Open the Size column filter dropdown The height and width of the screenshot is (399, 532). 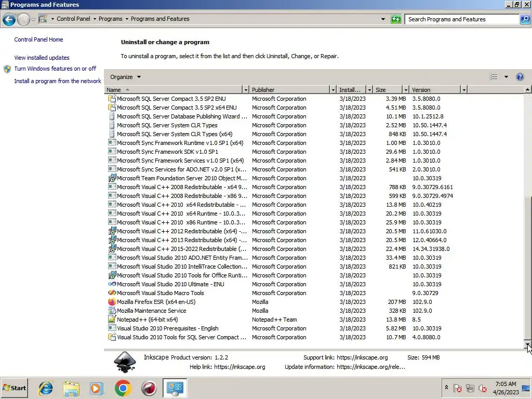click(x=406, y=90)
